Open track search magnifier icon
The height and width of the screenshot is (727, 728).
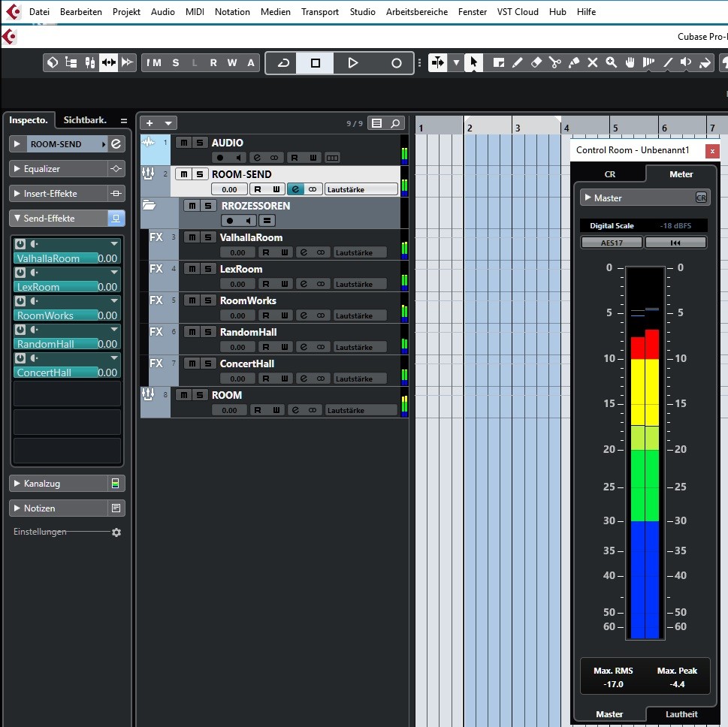click(x=395, y=123)
